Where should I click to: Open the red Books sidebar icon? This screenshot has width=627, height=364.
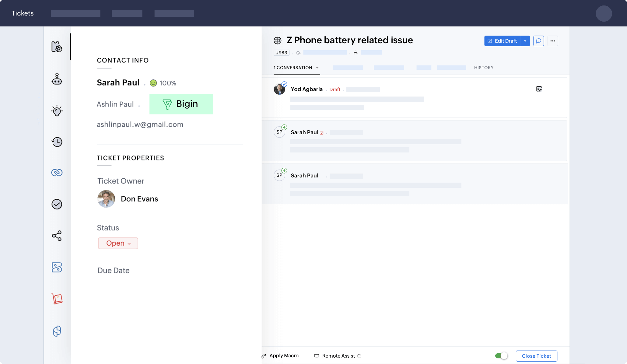pos(57,299)
